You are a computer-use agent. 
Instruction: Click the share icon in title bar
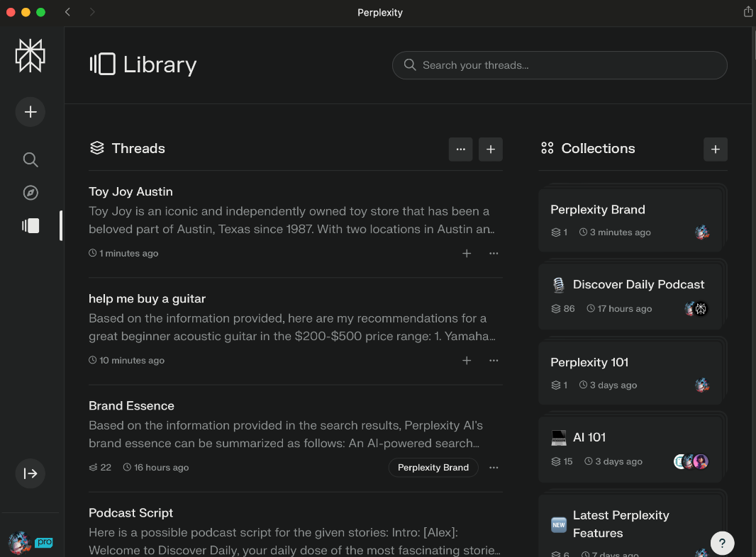[x=748, y=11]
